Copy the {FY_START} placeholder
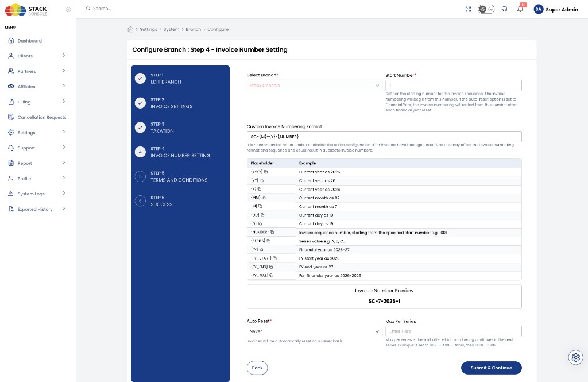 tap(274, 258)
